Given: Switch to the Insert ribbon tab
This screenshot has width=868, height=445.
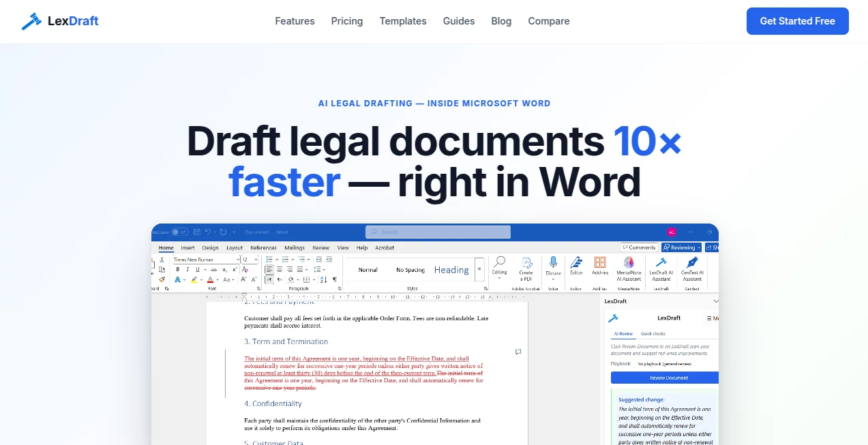Looking at the screenshot, I should pyautogui.click(x=188, y=248).
